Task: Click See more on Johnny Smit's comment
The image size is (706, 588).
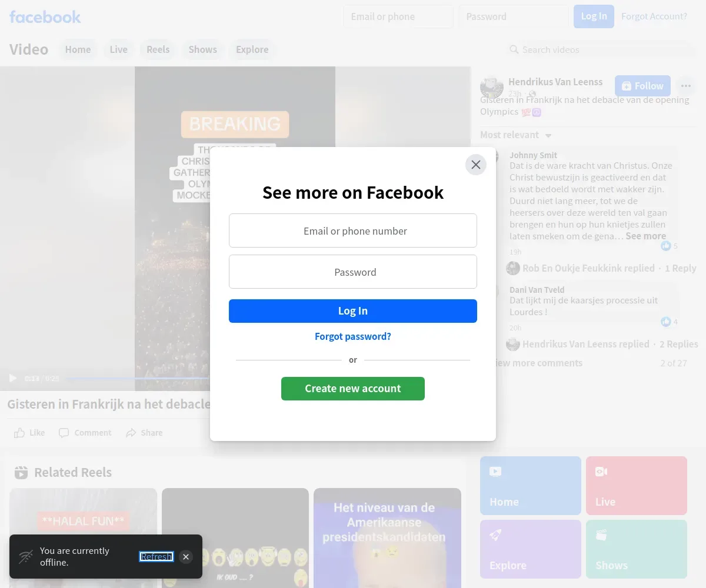Action: click(645, 236)
